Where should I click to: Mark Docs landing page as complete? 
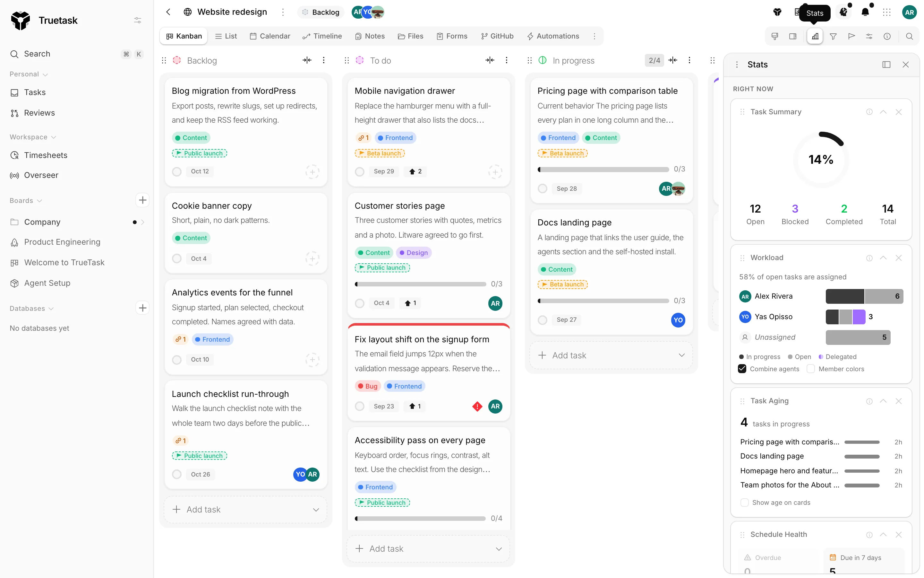tap(543, 320)
